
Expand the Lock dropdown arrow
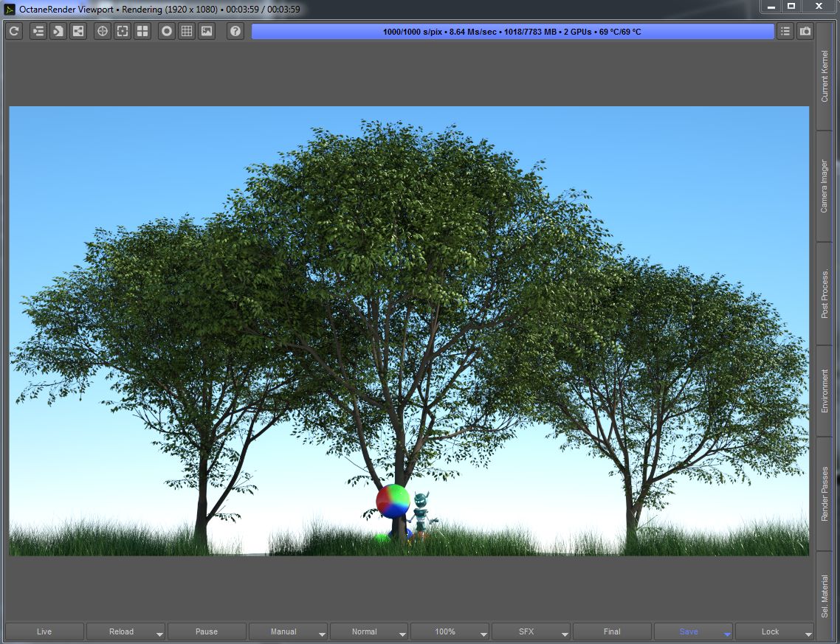point(808,634)
